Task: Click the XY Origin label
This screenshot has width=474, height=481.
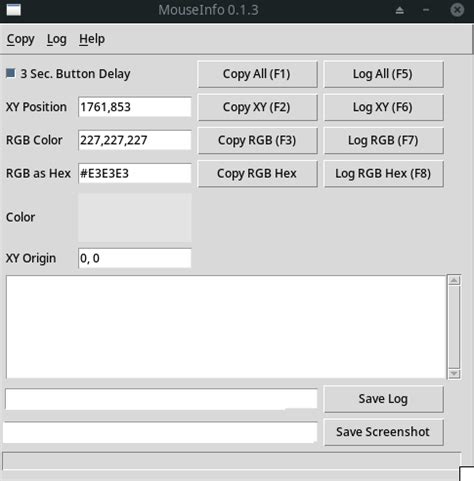Action: click(31, 258)
